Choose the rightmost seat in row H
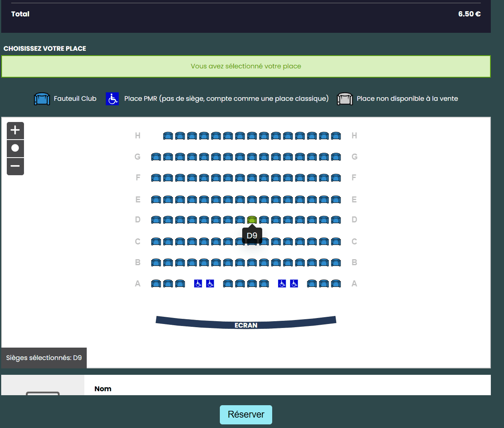 tap(336, 136)
